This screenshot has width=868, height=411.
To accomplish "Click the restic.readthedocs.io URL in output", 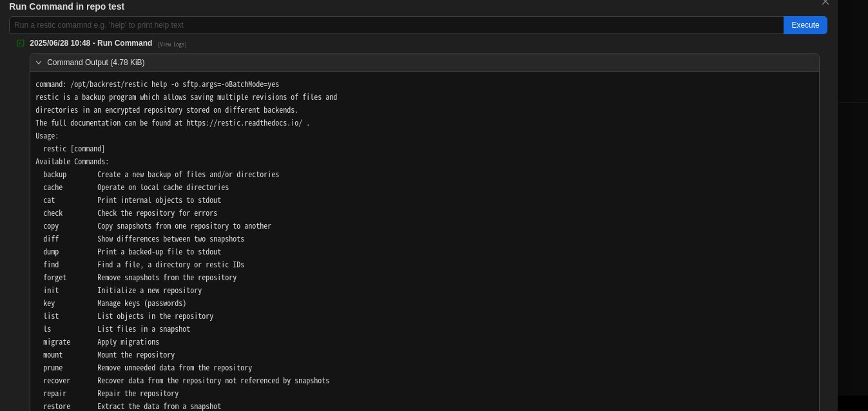I will click(x=244, y=123).
